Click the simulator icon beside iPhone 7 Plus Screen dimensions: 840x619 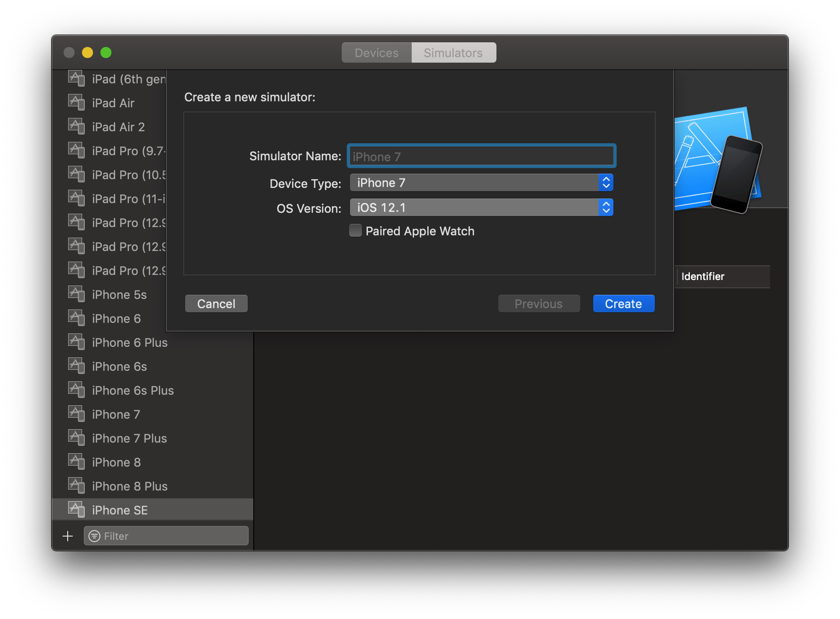76,438
